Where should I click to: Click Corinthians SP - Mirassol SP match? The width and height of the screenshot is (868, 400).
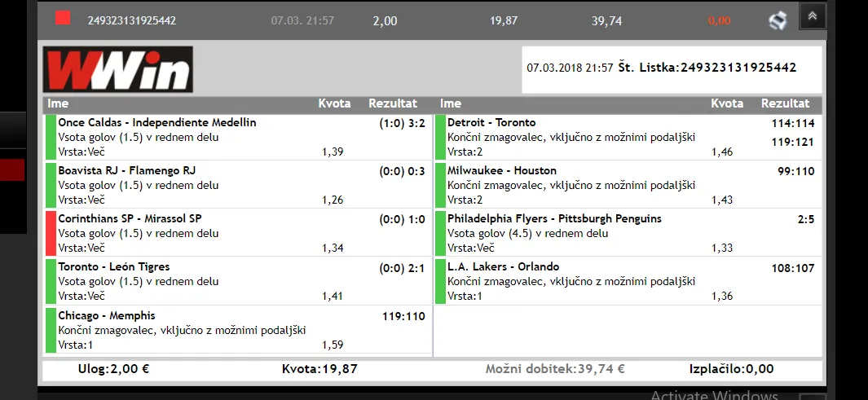coord(130,218)
